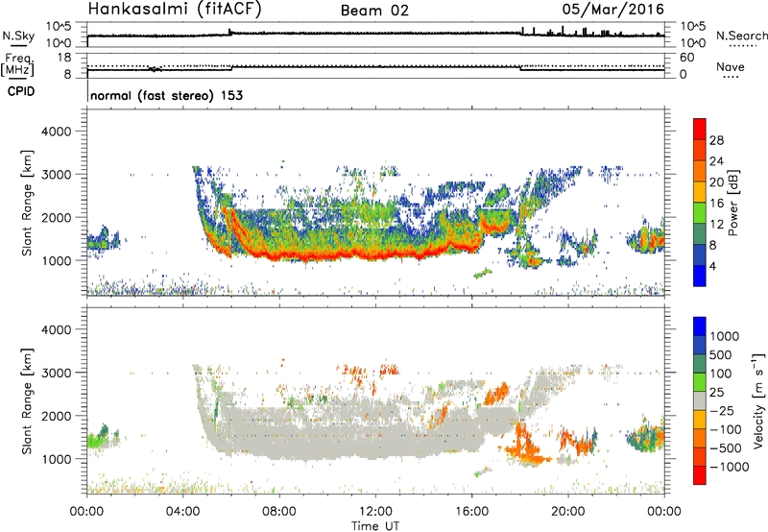The height and width of the screenshot is (532, 768).
Task: Click the '4000' tick on power panel
Action: [56, 132]
